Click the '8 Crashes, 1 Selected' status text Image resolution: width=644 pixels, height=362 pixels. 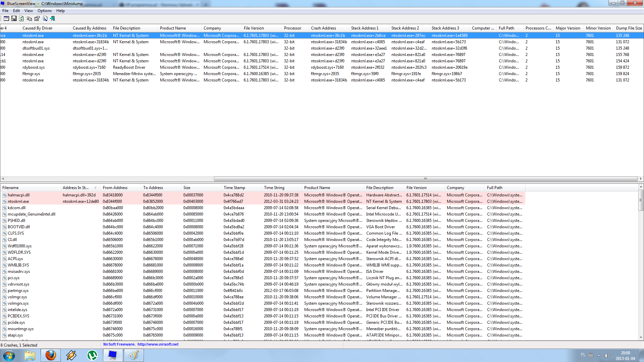click(x=19, y=345)
